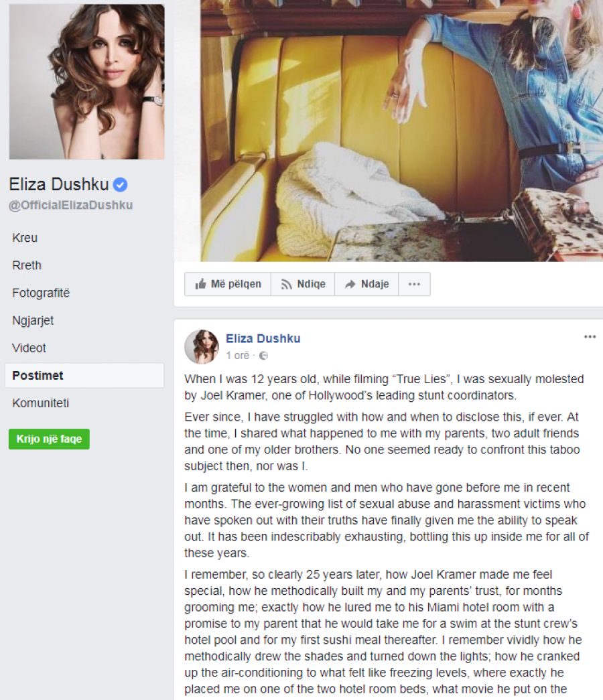The width and height of the screenshot is (603, 700).
Task: Click the post's public globe icon
Action: pos(263,356)
